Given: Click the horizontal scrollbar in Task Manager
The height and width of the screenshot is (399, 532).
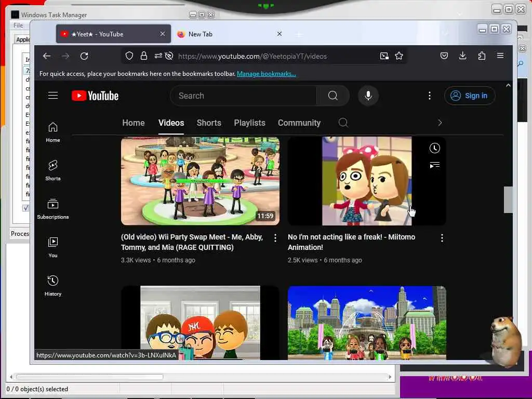Looking at the screenshot, I should 89,377.
